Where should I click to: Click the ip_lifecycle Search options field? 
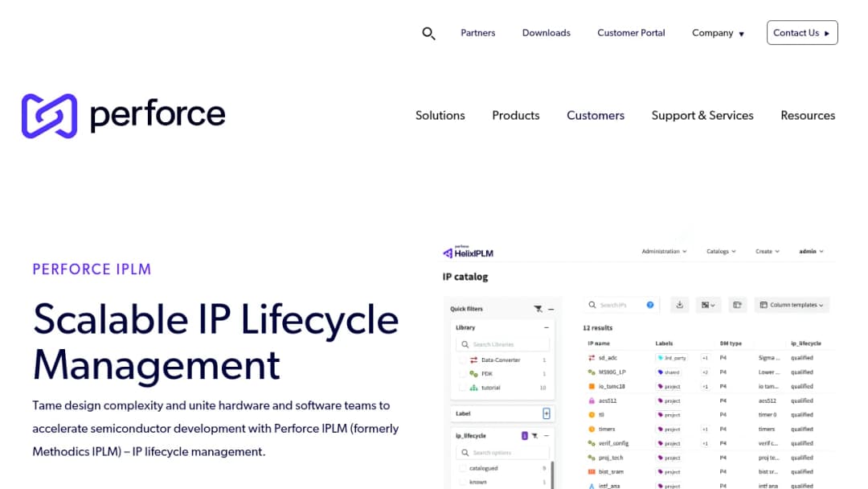point(502,453)
